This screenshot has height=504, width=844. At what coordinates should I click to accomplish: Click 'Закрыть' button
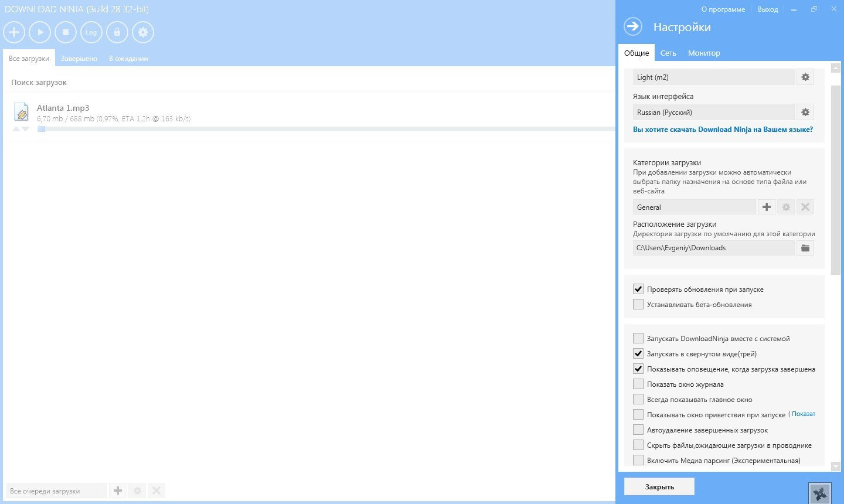coord(659,486)
